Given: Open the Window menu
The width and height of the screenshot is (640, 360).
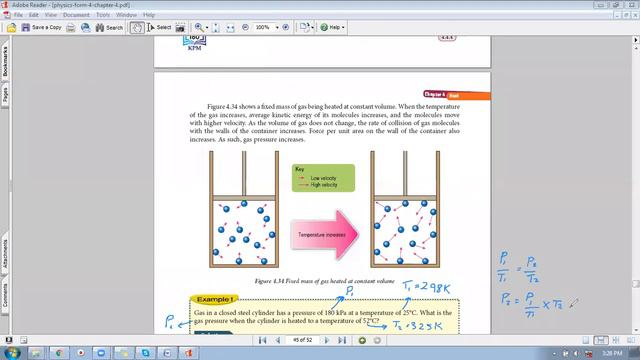Looking at the screenshot, I should (x=126, y=15).
